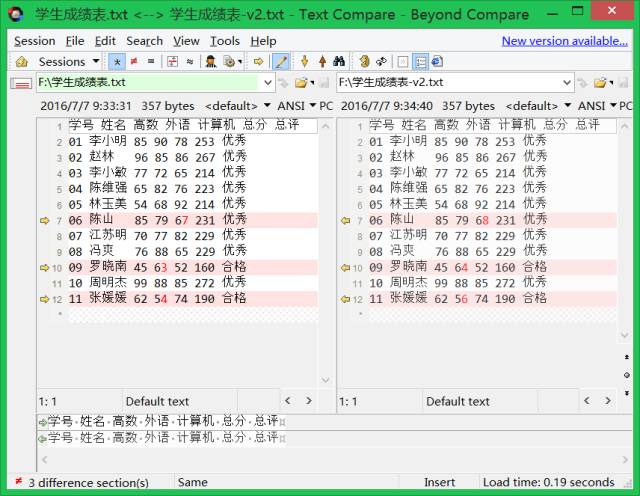This screenshot has height=496, width=640.
Task: Open right pane ANSI encoding dropdown
Action: (597, 106)
